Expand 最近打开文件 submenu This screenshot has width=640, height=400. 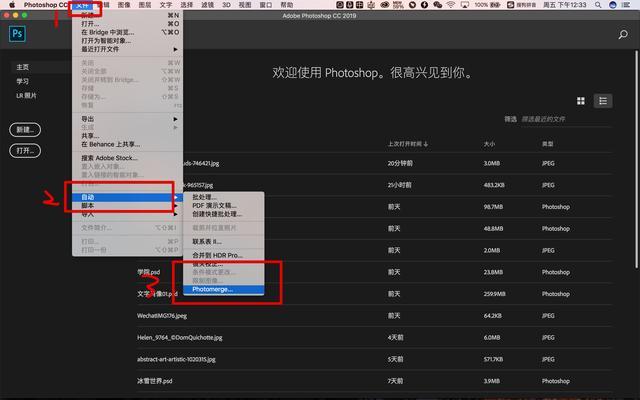point(127,49)
